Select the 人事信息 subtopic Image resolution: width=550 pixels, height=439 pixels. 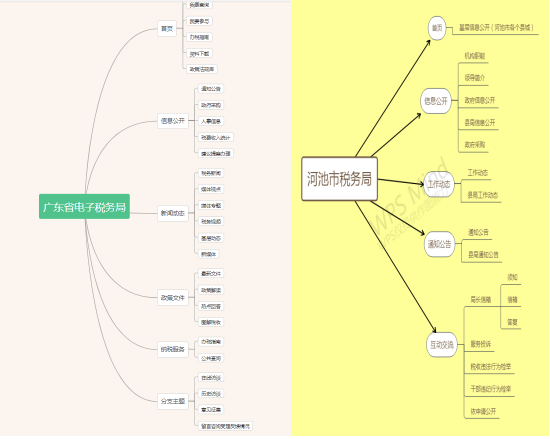tap(211, 121)
